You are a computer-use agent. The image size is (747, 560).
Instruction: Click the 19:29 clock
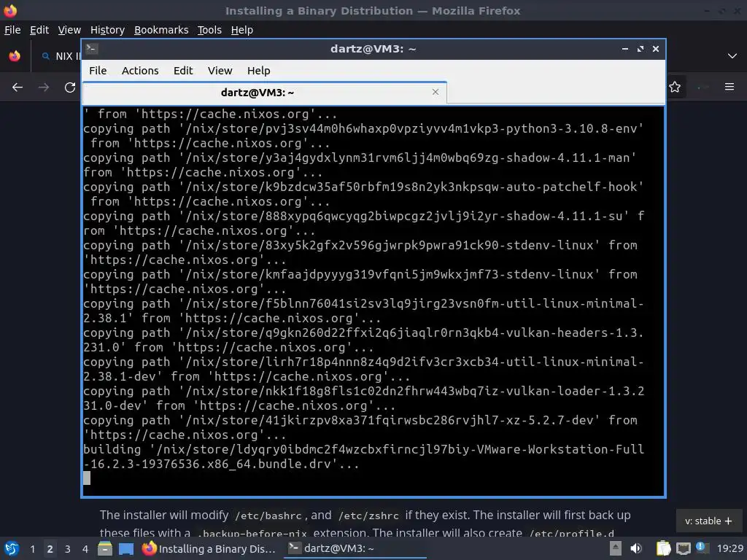(729, 548)
